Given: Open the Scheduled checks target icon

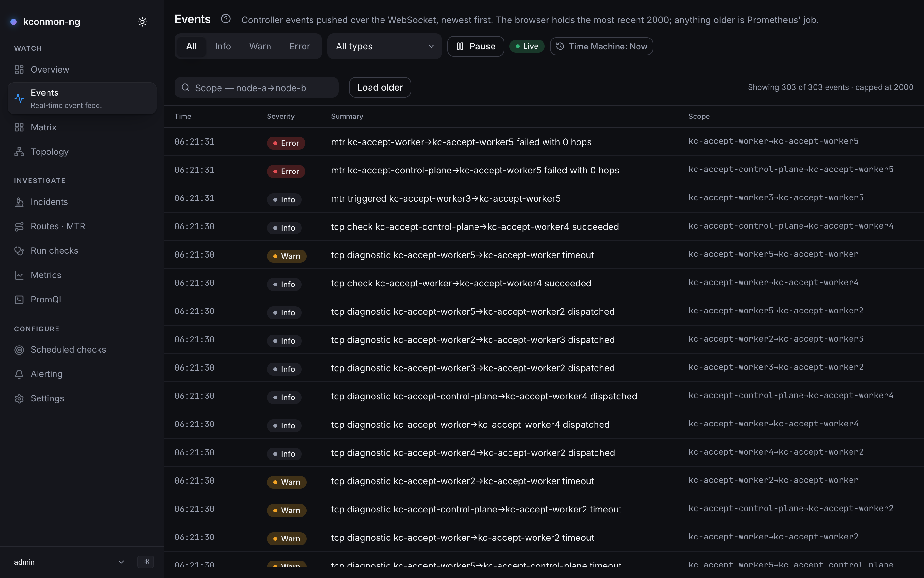Looking at the screenshot, I should 19,350.
